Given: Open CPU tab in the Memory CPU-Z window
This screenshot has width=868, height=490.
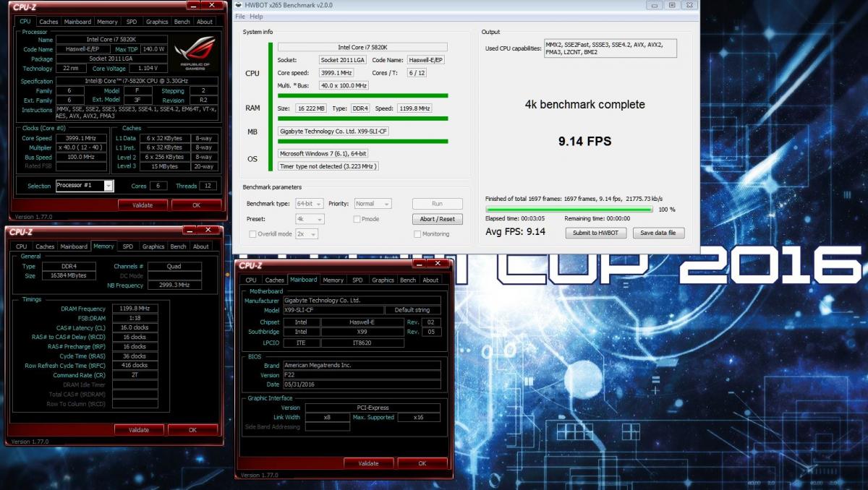Looking at the screenshot, I should point(22,246).
